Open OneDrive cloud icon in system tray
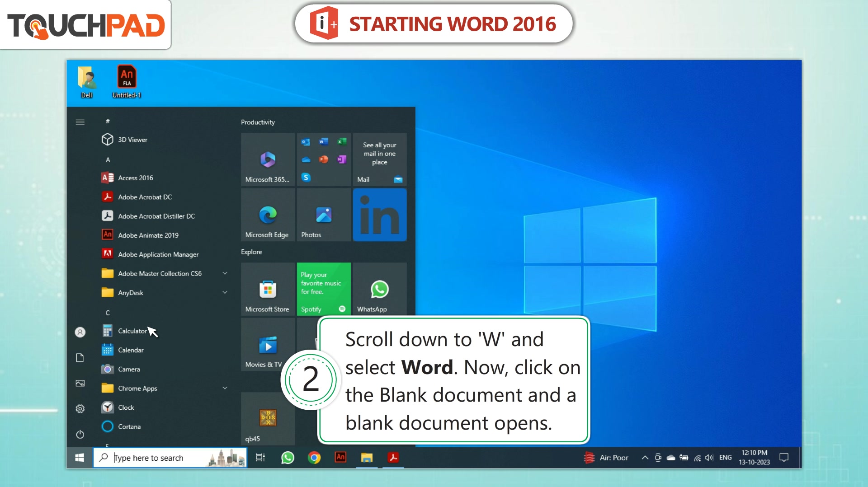This screenshot has width=868, height=487. click(x=671, y=458)
